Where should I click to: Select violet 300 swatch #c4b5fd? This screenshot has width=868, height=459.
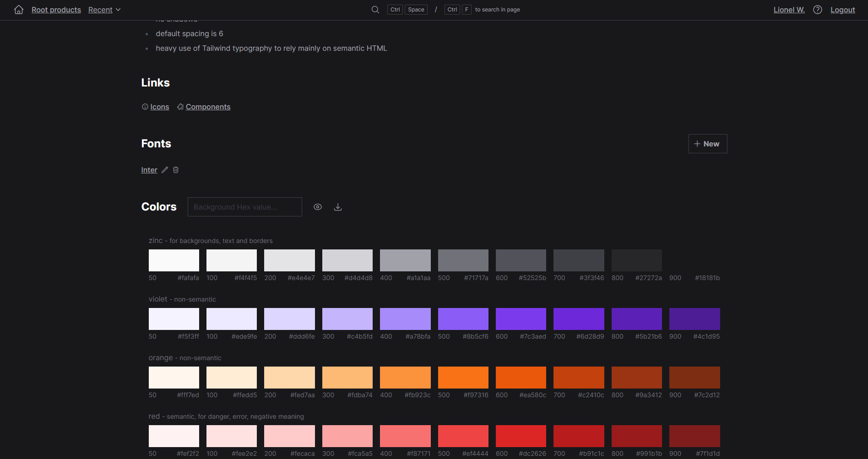pos(347,319)
